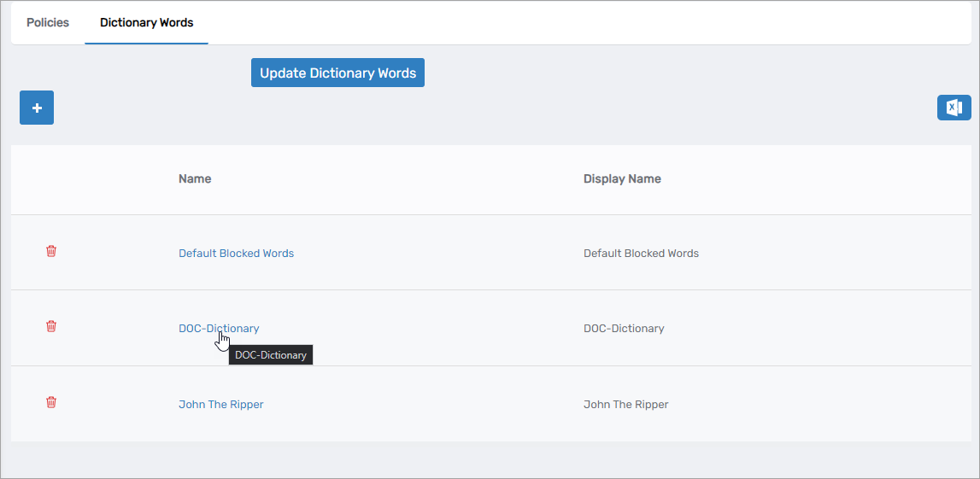Click the Display Name column header
The width and height of the screenshot is (980, 479).
pyautogui.click(x=622, y=179)
